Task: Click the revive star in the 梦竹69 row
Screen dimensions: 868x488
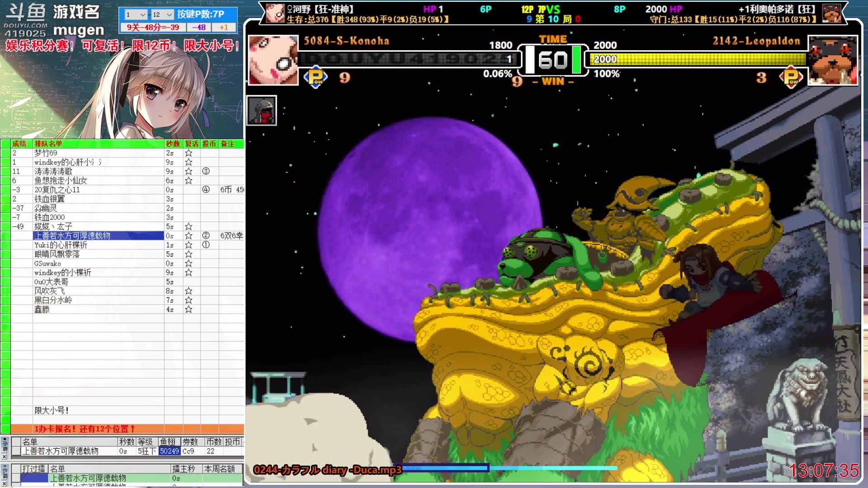Action: (x=189, y=153)
